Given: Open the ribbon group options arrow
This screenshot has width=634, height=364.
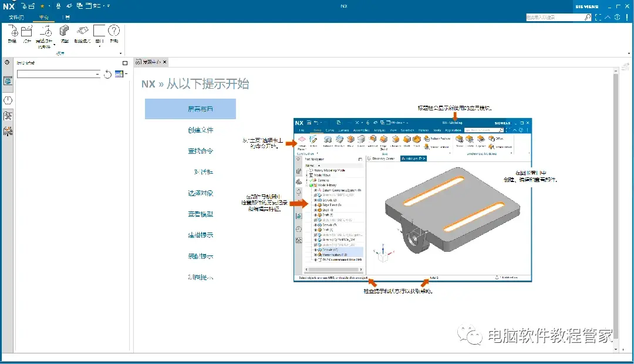Looking at the screenshot, I should point(120,53).
